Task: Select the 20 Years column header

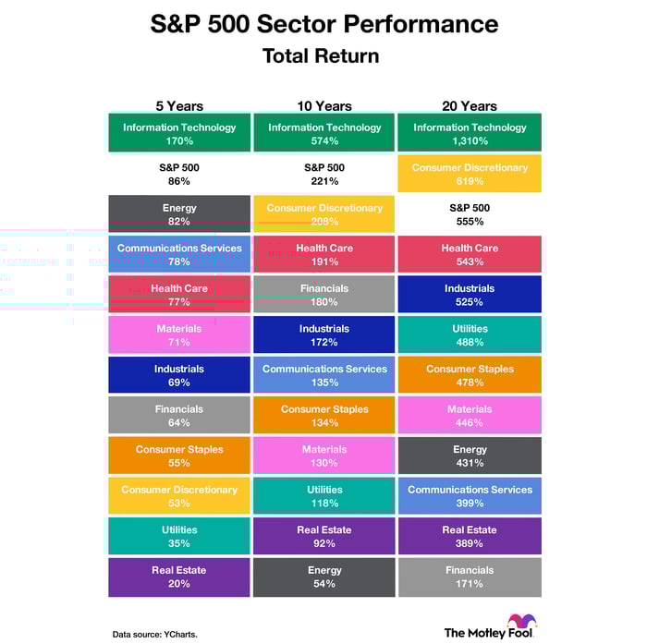Action: 469,106
